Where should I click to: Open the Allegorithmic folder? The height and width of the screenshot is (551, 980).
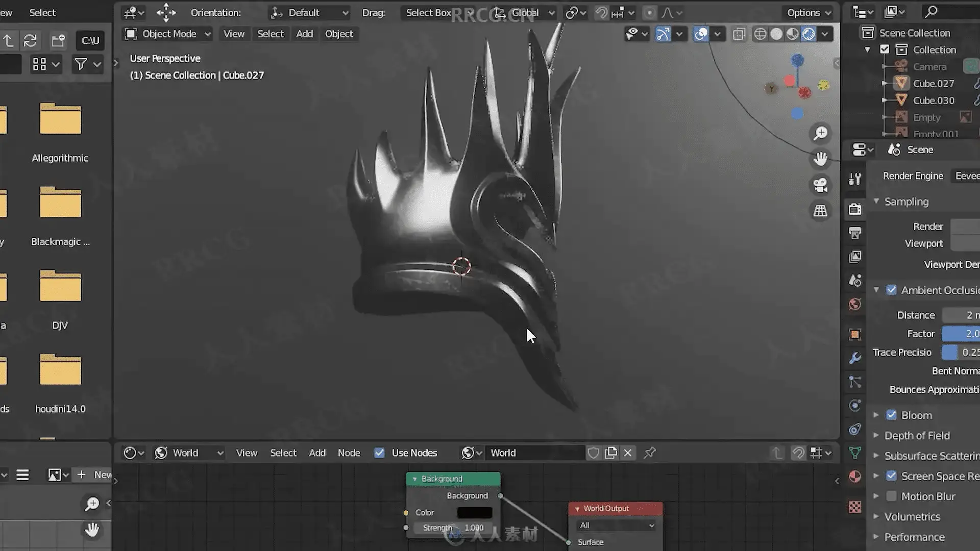[60, 120]
